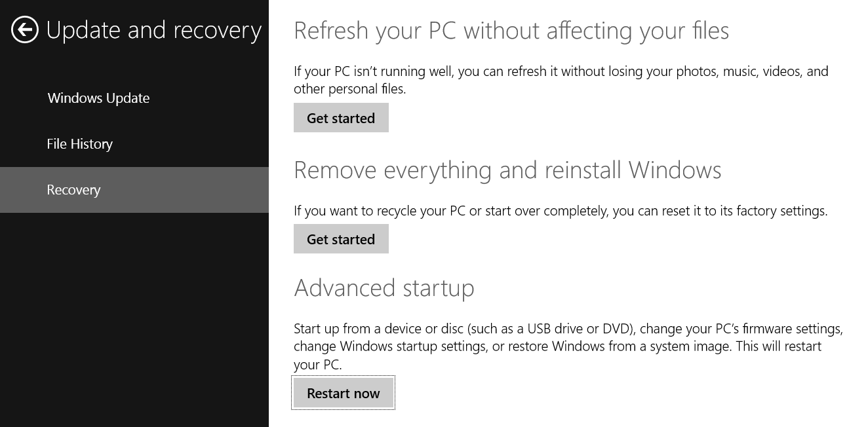868x427 pixels.
Task: Select the Advanced startup heading
Action: click(384, 288)
